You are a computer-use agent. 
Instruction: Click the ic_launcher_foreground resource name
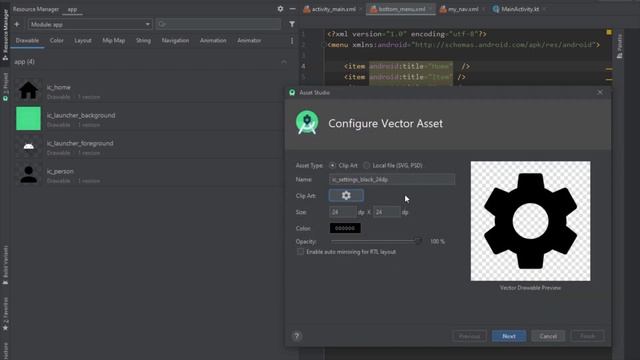80,143
